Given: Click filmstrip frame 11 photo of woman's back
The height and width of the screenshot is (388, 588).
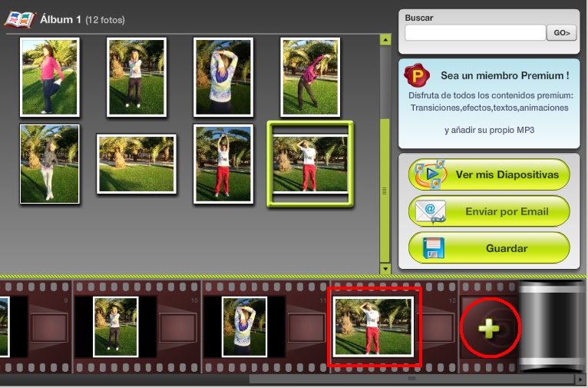Looking at the screenshot, I should (245, 327).
